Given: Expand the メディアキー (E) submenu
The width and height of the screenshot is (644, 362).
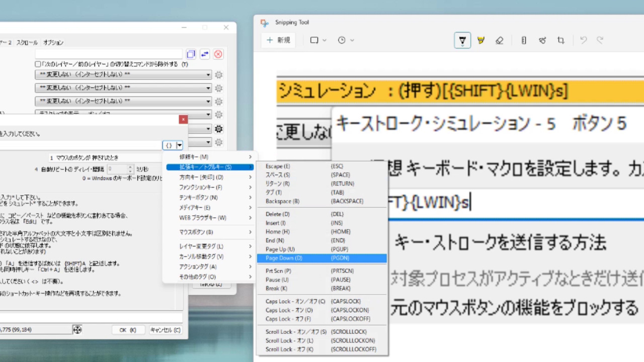Looking at the screenshot, I should click(x=209, y=208).
